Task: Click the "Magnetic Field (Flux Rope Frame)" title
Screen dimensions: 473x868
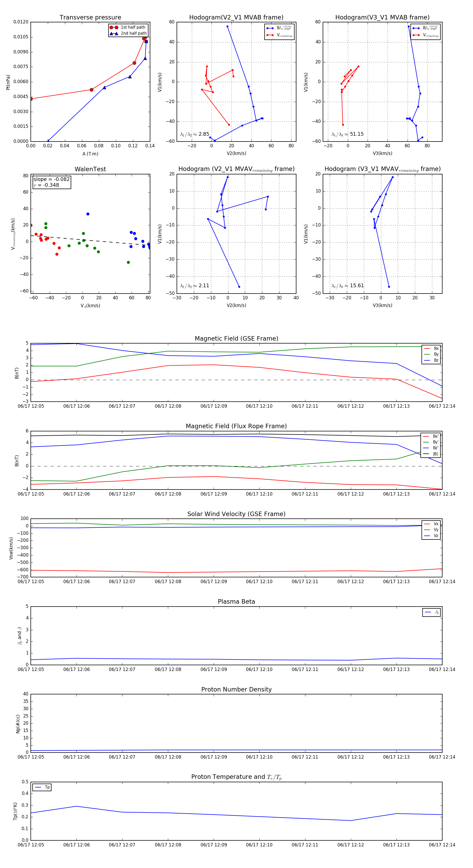Action: [236, 426]
